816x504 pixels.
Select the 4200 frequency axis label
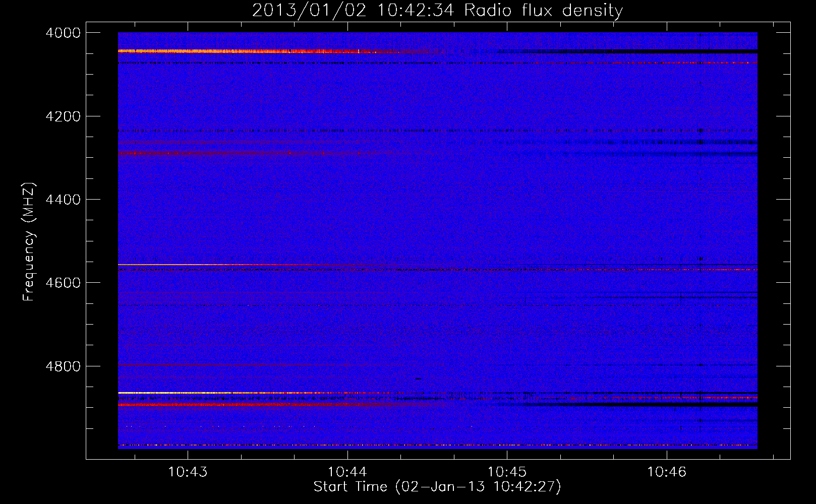click(x=63, y=116)
